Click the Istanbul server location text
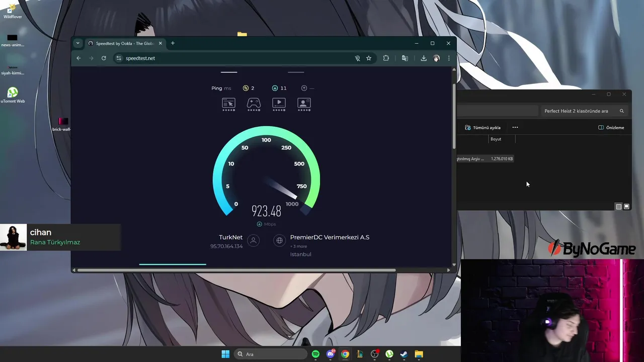The height and width of the screenshot is (362, 644). click(300, 254)
